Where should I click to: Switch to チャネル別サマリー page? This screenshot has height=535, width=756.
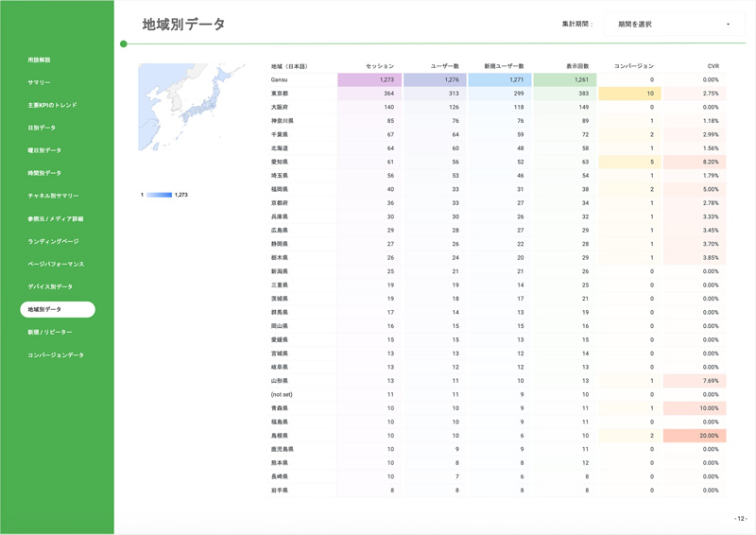(53, 197)
